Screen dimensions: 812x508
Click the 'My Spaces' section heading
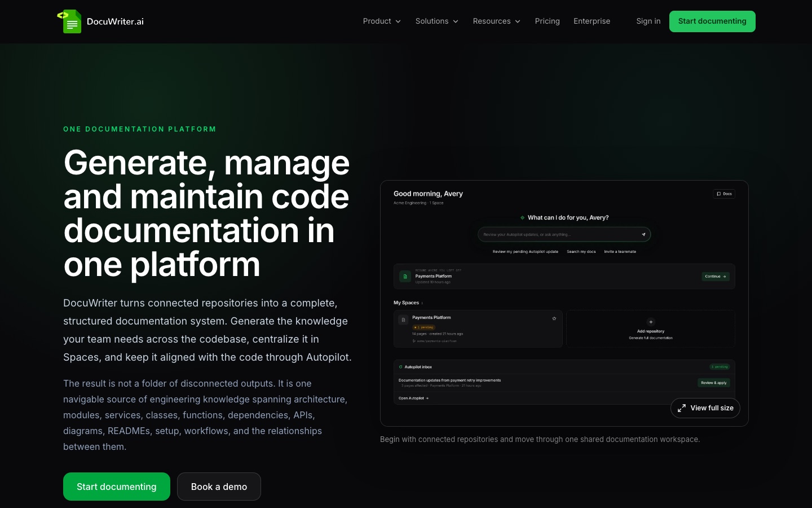click(406, 303)
